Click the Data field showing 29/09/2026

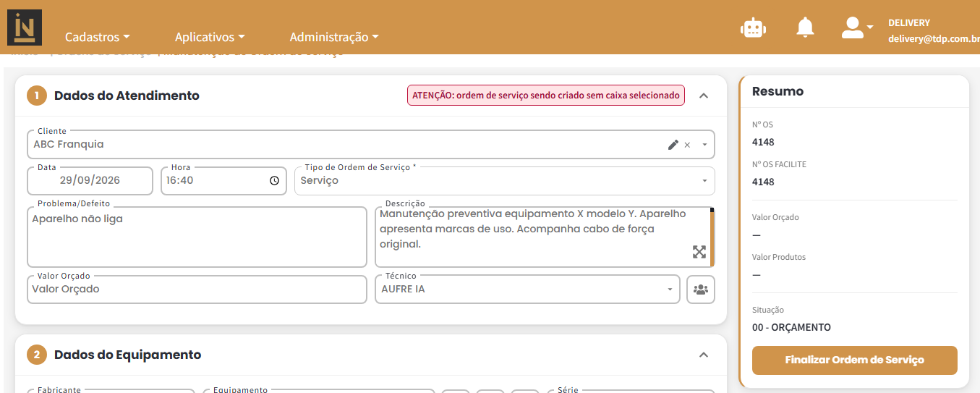90,181
